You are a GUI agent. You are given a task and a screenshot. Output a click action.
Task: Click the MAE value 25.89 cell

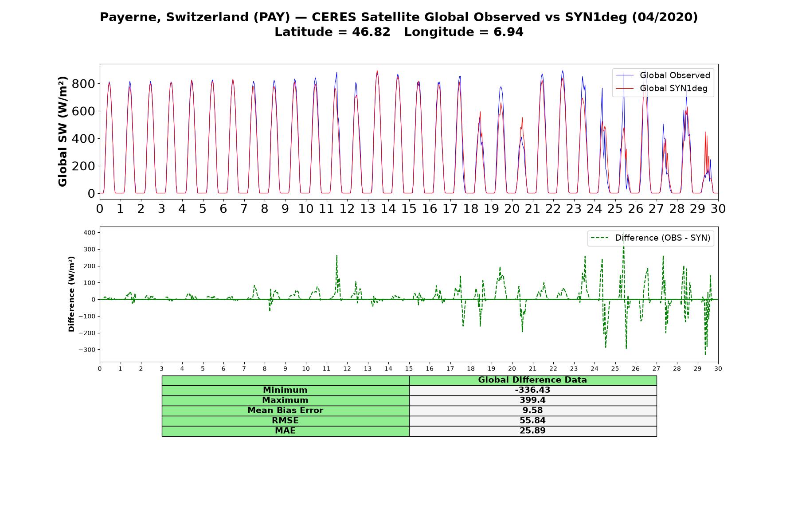(x=532, y=431)
